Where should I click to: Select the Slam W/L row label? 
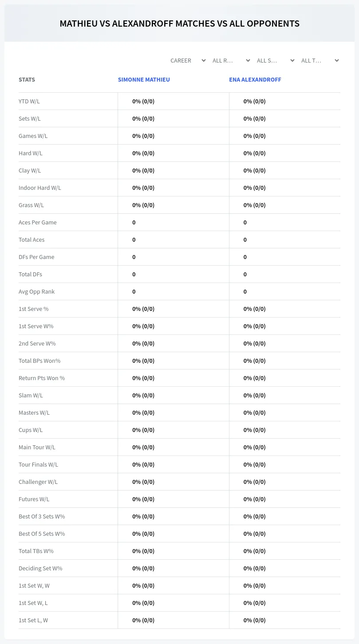(31, 395)
